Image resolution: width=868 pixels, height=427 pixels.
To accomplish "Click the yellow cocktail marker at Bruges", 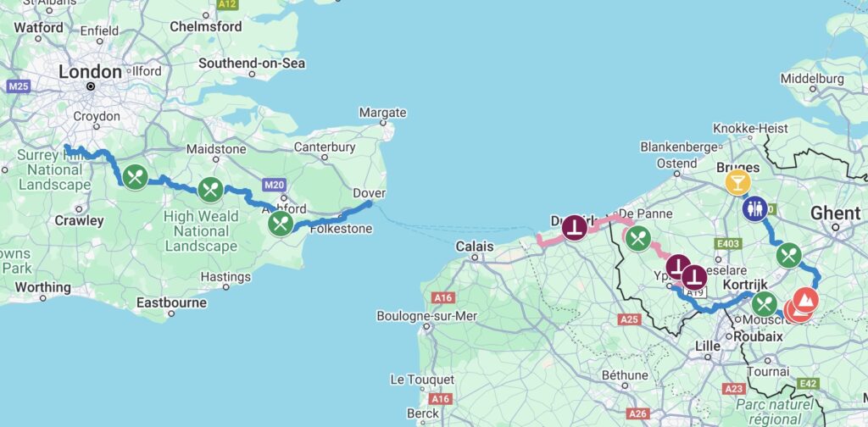I will [x=737, y=182].
